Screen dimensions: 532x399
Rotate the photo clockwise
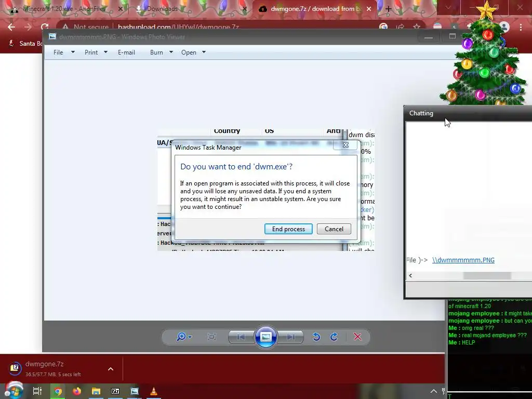point(334,337)
